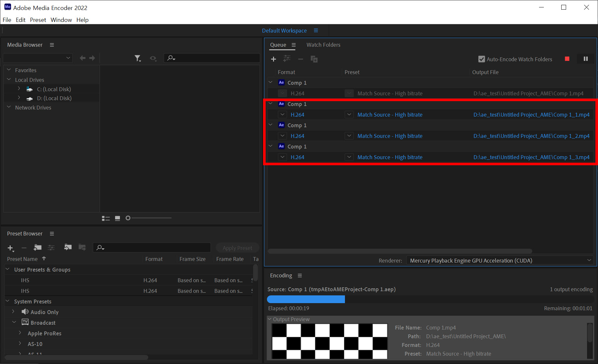
Task: Sort presets using the Preset Name arrow
Action: click(x=44, y=259)
